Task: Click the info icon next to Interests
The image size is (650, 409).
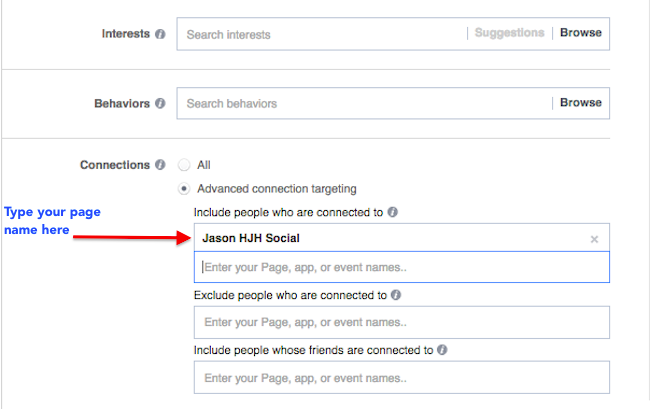Action: pos(160,34)
